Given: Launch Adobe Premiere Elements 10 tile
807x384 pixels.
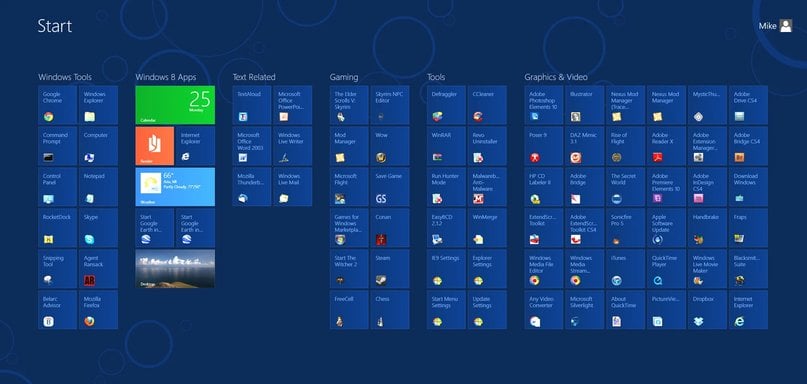Looking at the screenshot, I should (x=666, y=187).
